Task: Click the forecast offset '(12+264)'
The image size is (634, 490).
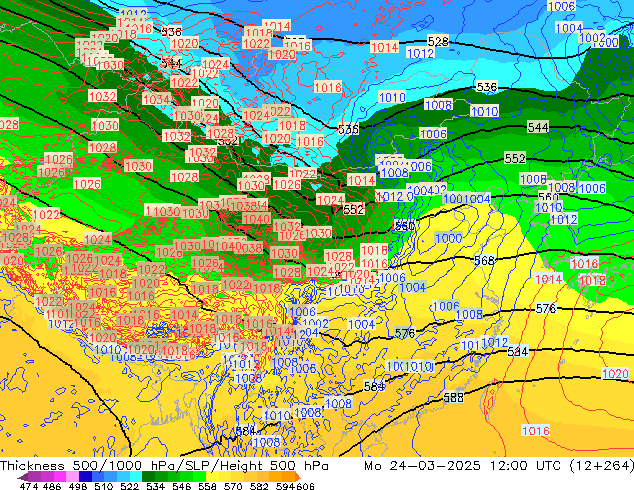Action: 602,466
